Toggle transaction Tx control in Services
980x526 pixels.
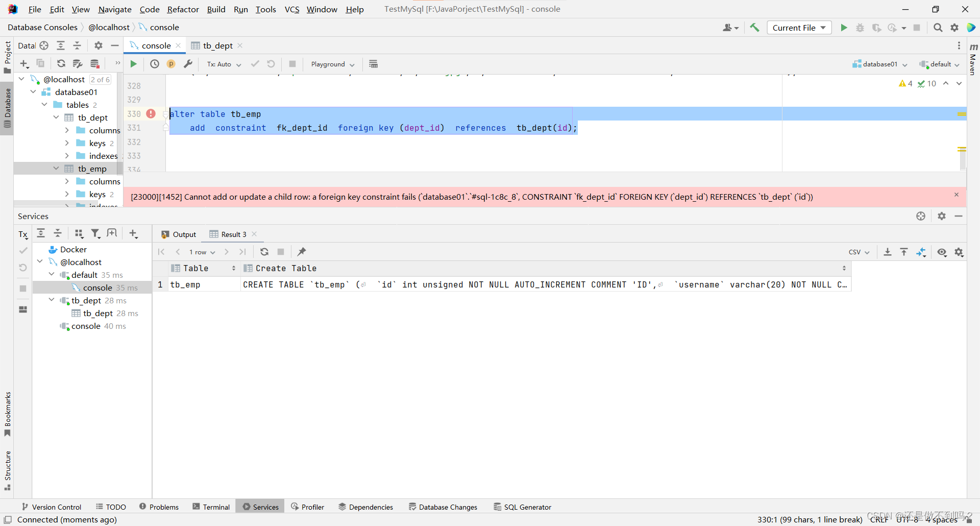23,234
